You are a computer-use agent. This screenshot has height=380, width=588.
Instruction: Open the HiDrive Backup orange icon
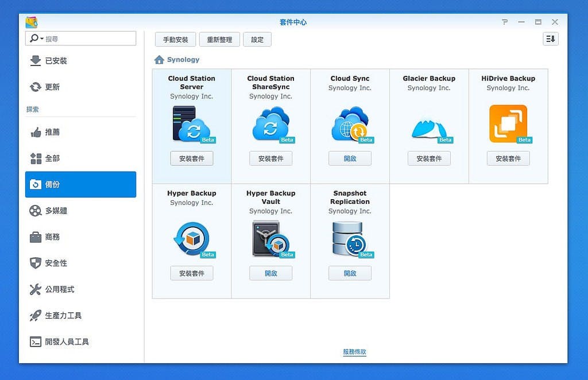[510, 124]
